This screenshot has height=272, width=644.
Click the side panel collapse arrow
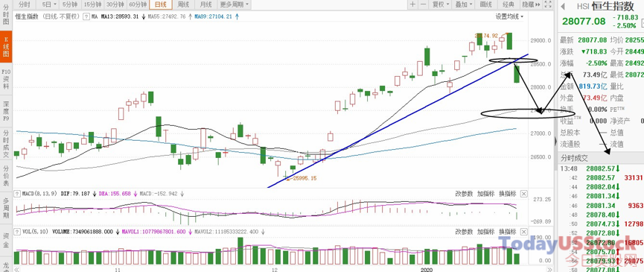pos(555,142)
